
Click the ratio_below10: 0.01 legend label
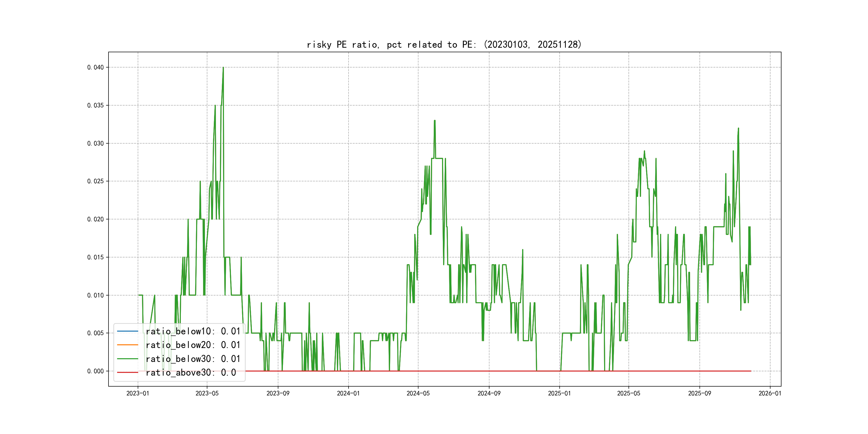click(193, 331)
